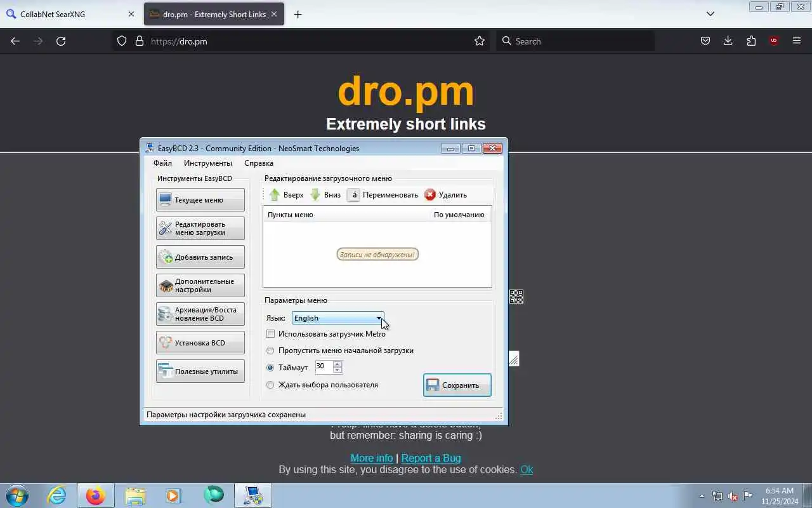Click the green globe icon in taskbar
The height and width of the screenshot is (508, 812).
point(214,495)
